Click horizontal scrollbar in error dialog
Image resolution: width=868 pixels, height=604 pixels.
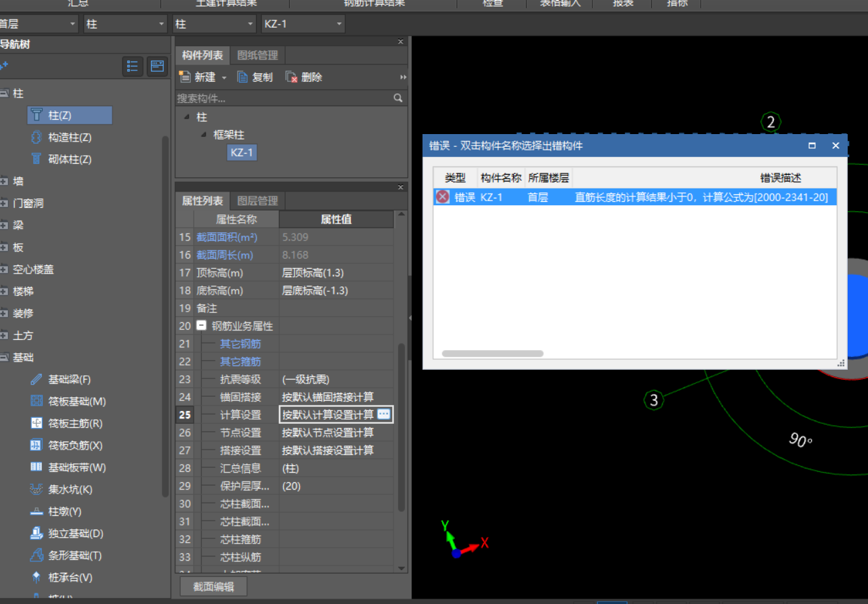tap(492, 353)
